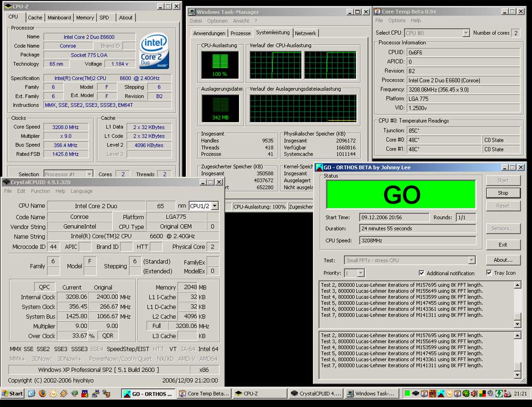Click the Core Temp title bar icon
The image size is (532, 407).
tap(377, 11)
